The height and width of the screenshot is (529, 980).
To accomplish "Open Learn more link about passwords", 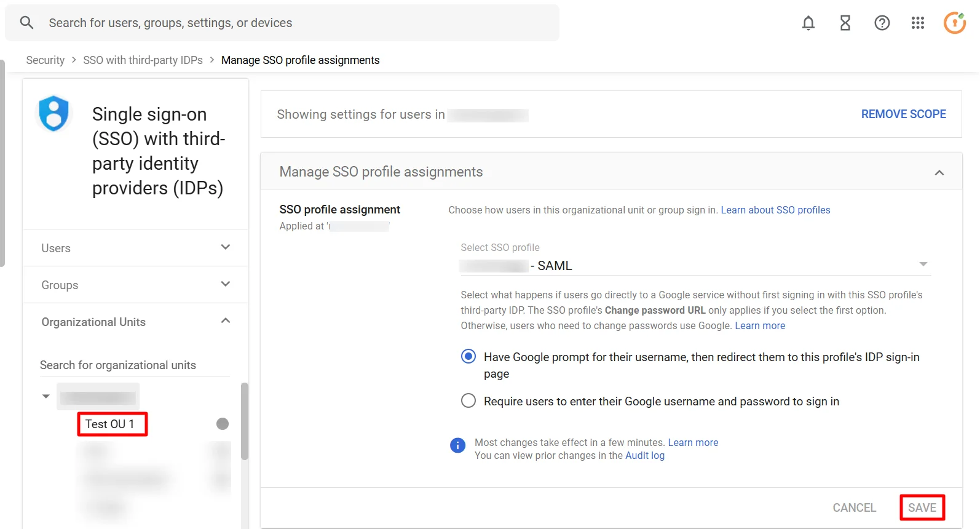I will tap(760, 326).
